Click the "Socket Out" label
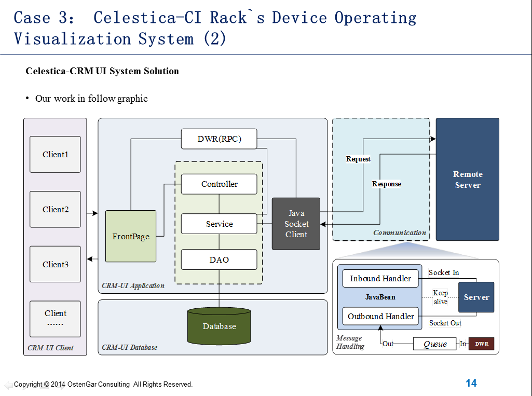 445,323
